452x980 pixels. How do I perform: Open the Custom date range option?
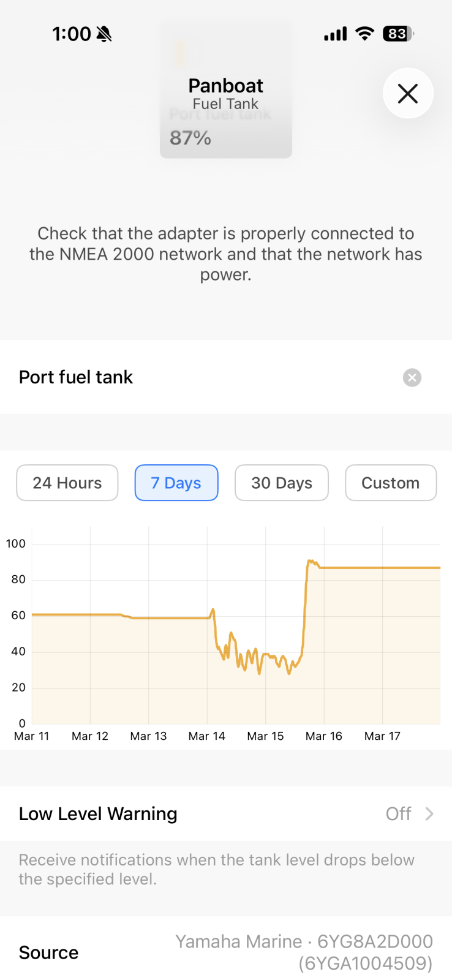pyautogui.click(x=391, y=483)
